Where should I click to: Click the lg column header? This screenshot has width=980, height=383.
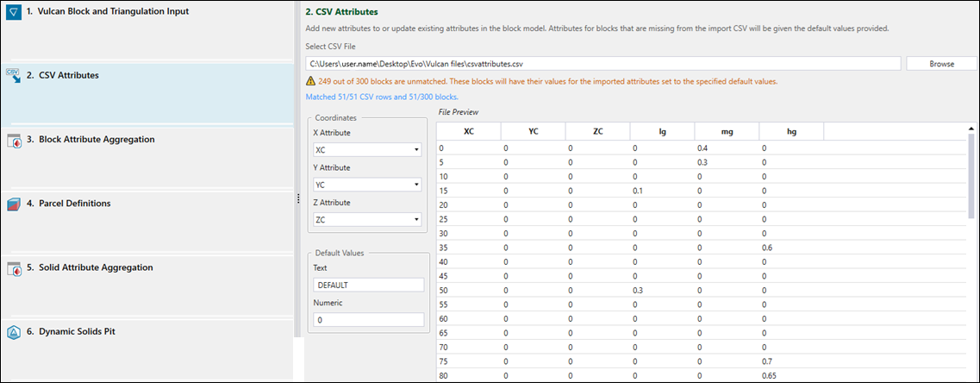tap(662, 131)
